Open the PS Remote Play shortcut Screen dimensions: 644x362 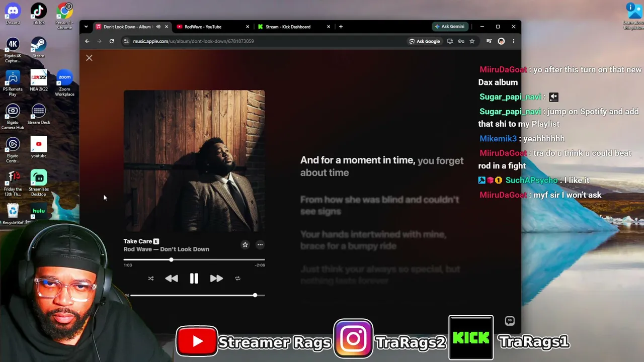pos(13,83)
